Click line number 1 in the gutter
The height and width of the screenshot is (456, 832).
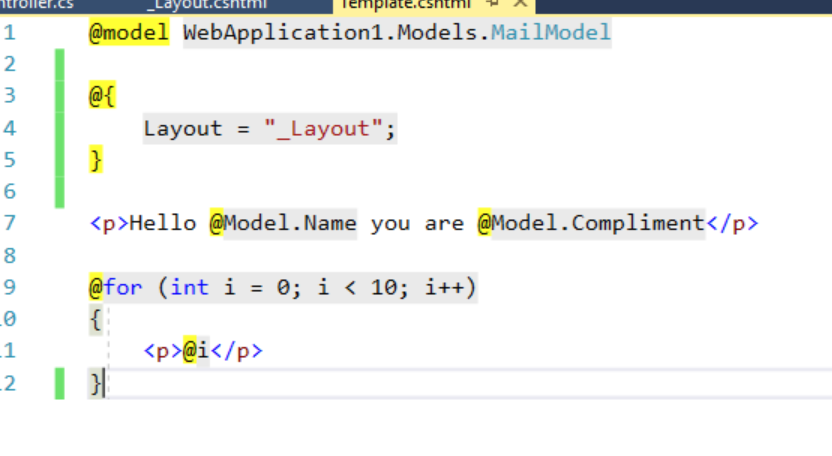(x=10, y=32)
